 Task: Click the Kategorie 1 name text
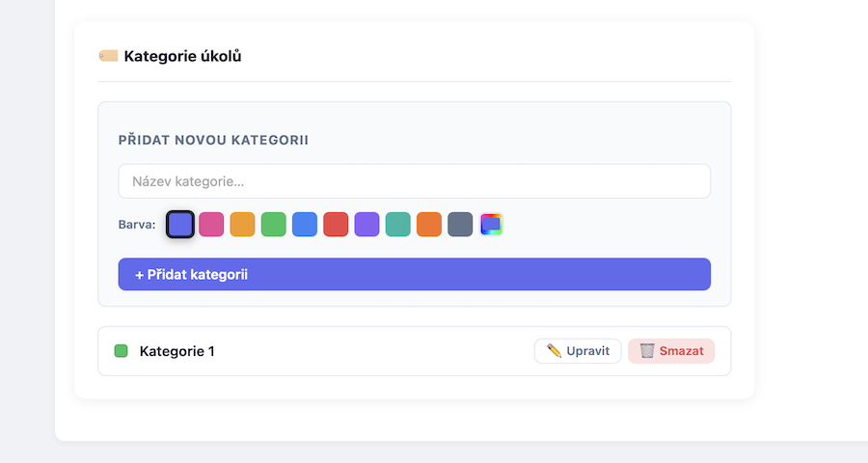177,351
